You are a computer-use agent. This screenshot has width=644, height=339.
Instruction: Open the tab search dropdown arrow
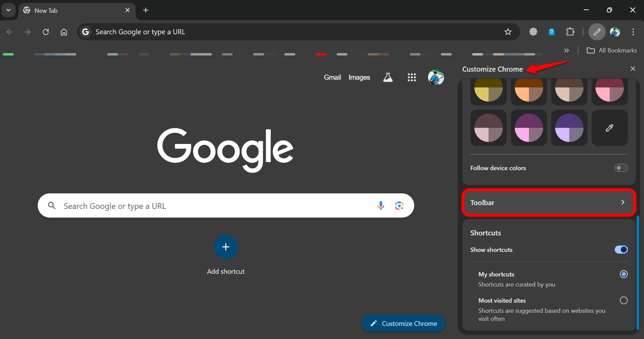(8, 10)
